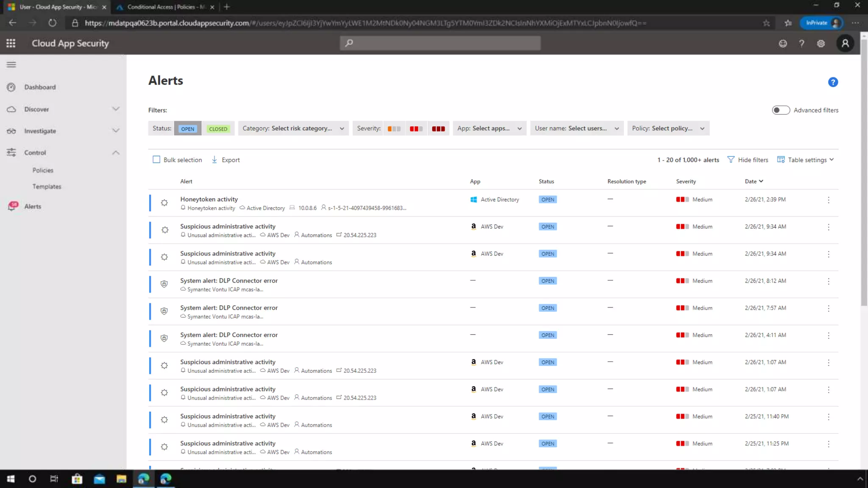Open Windows Start menu
868x488 pixels.
point(11,479)
